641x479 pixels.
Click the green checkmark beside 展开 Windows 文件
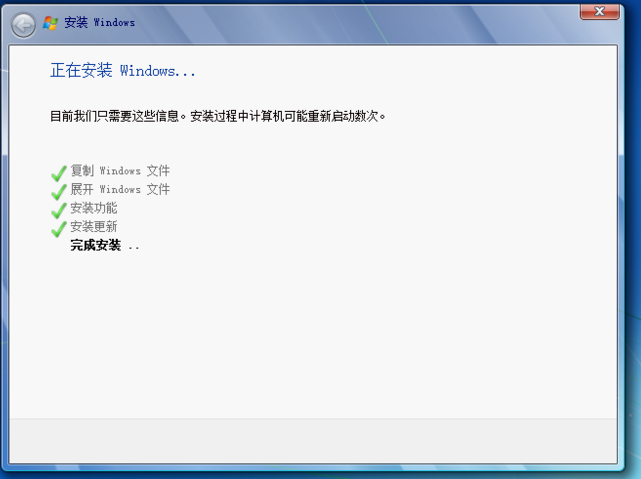coord(59,192)
